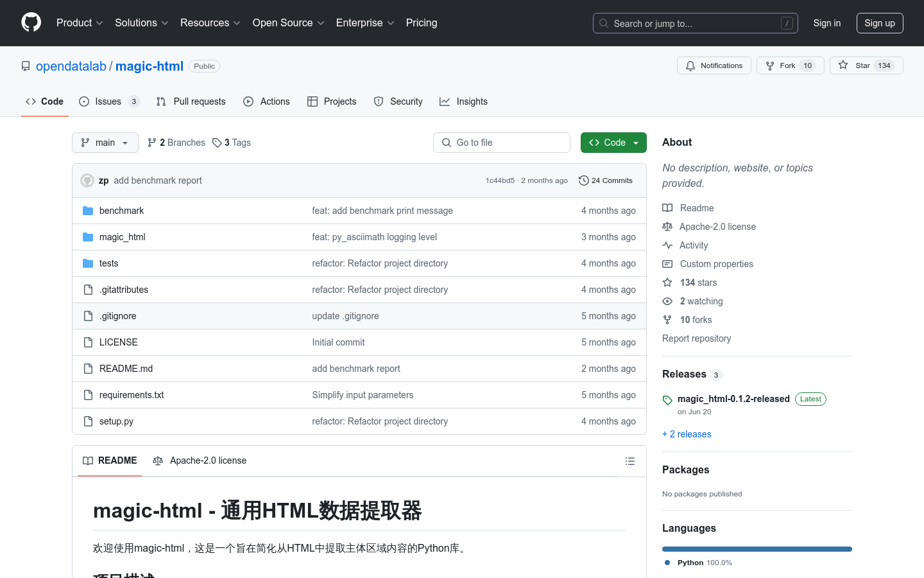Open the Insights tab
The image size is (924, 578).
463,101
